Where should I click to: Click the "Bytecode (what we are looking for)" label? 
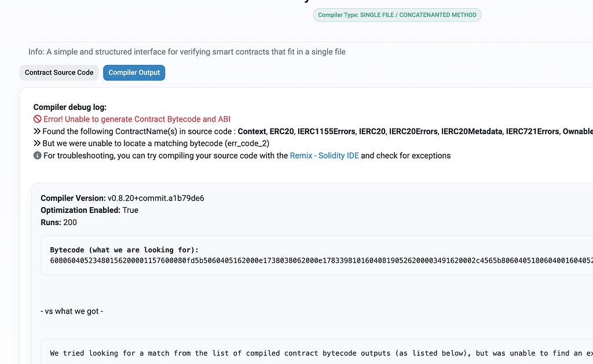124,250
